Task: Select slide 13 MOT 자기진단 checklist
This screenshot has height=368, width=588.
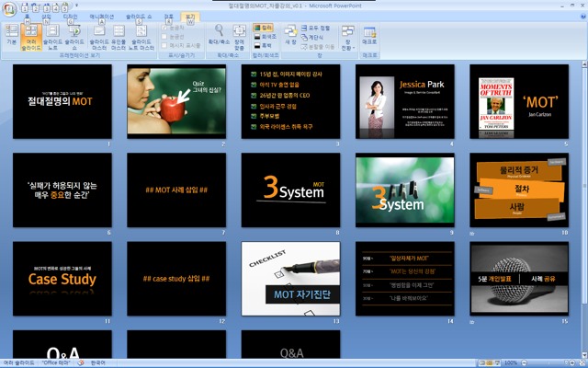Action: [290, 279]
